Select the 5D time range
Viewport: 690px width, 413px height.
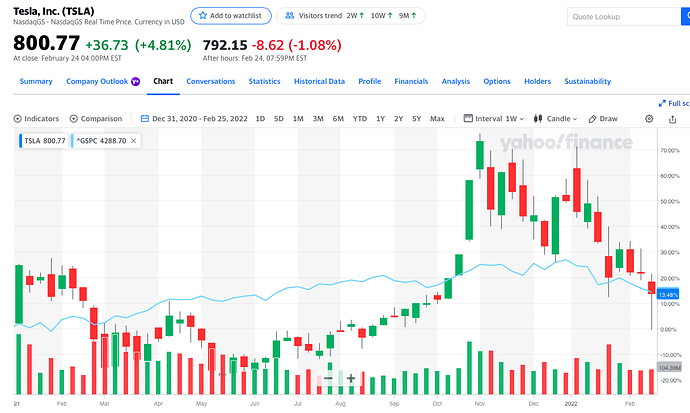(279, 119)
